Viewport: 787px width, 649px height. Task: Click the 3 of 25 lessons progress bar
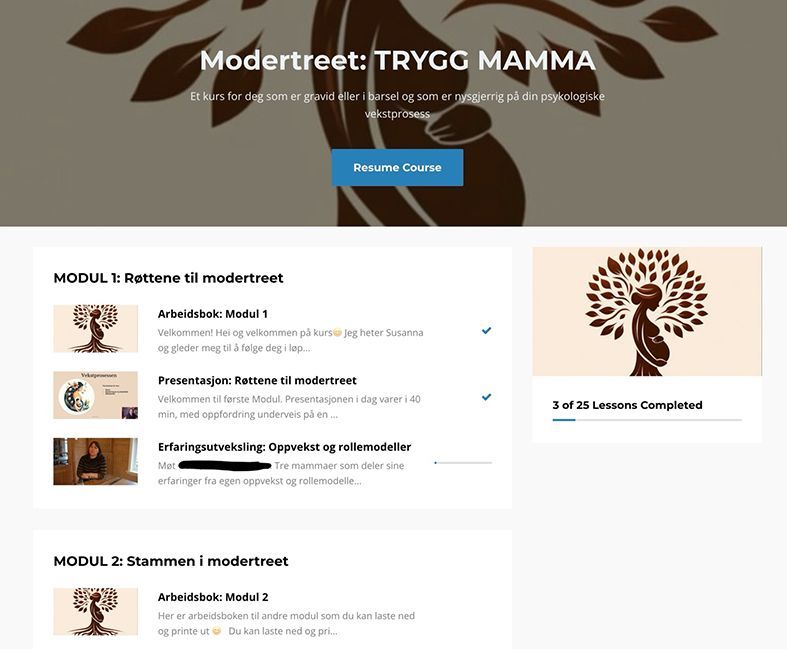647,420
